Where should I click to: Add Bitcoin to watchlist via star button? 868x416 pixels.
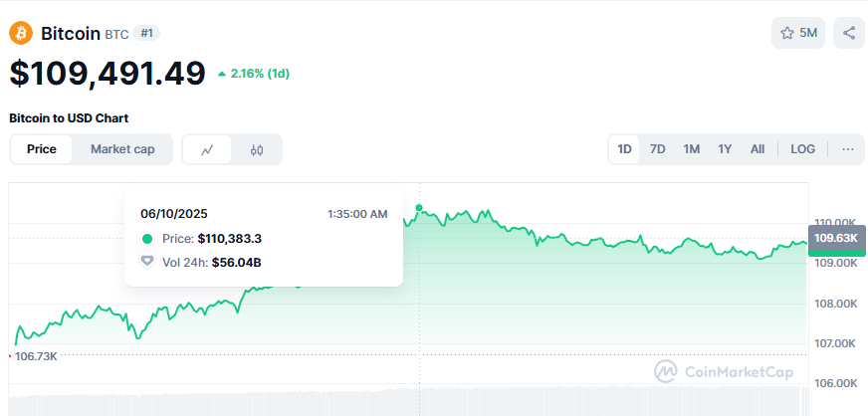click(x=797, y=33)
